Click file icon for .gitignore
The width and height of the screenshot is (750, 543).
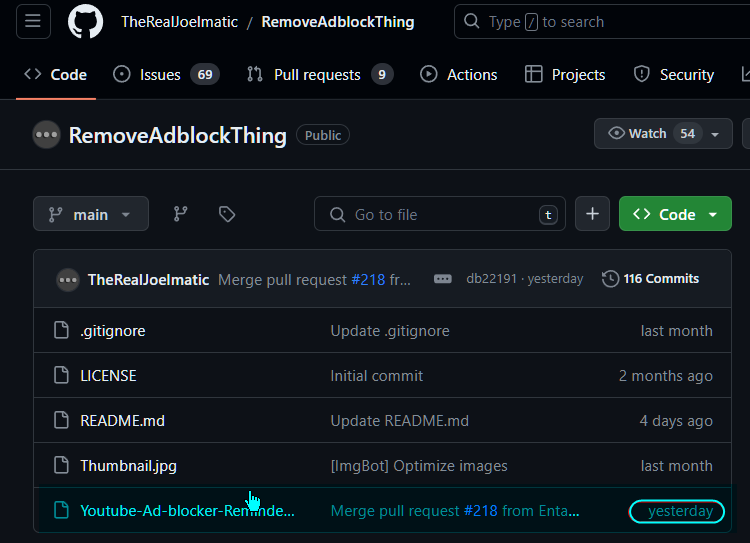61,330
